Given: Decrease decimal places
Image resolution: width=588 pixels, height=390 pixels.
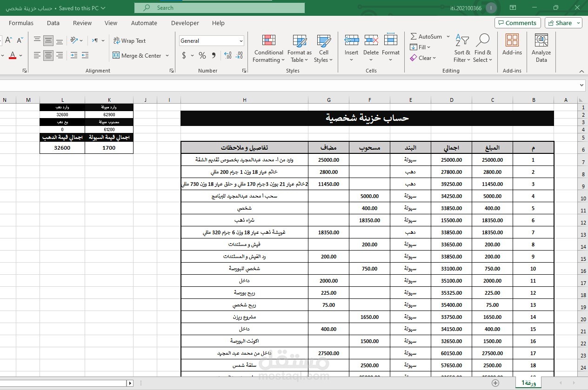Looking at the screenshot, I should tap(239, 55).
